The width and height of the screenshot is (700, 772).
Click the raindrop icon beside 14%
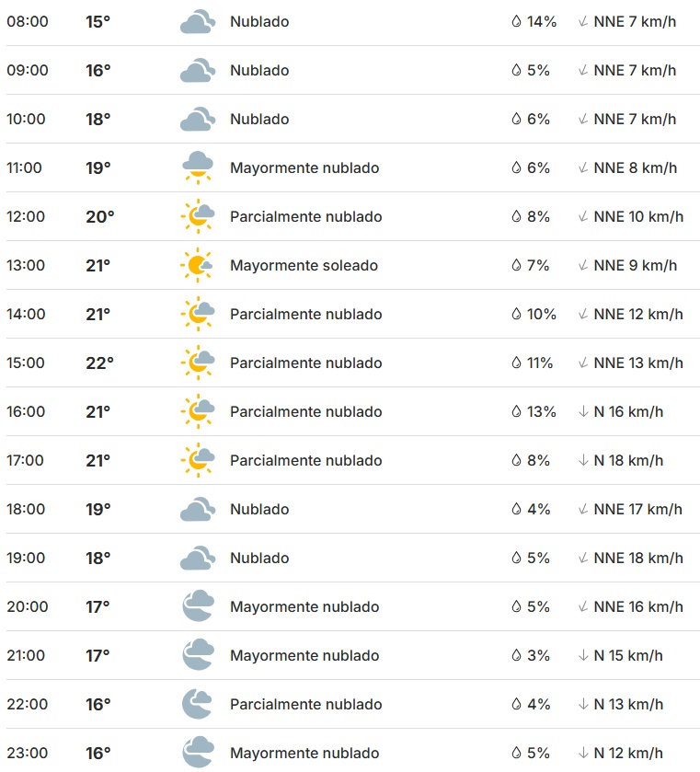[516, 21]
